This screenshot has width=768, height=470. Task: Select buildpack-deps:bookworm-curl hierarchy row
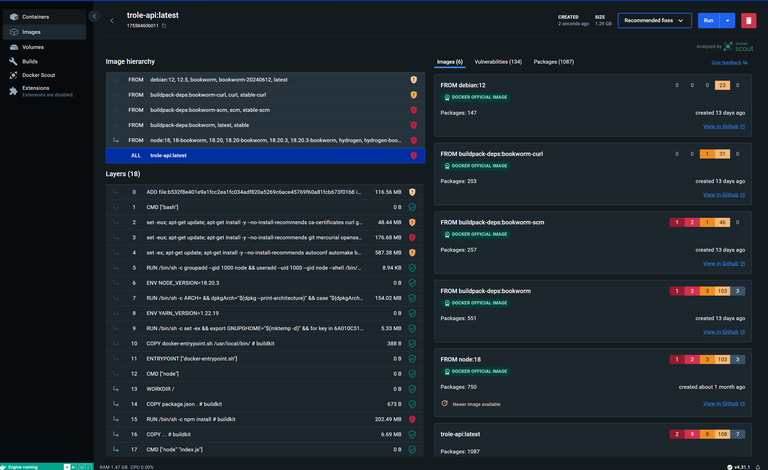[265, 94]
